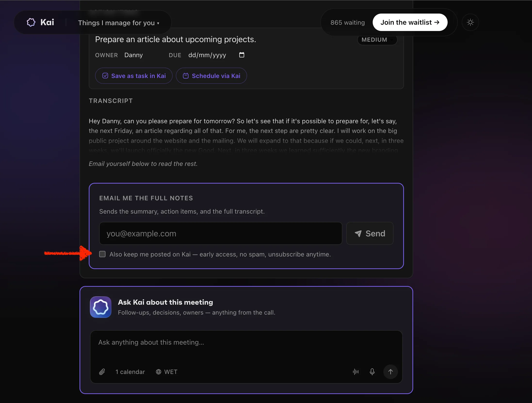The image size is (532, 403).
Task: Open the due date calendar picker icon
Action: [242, 55]
